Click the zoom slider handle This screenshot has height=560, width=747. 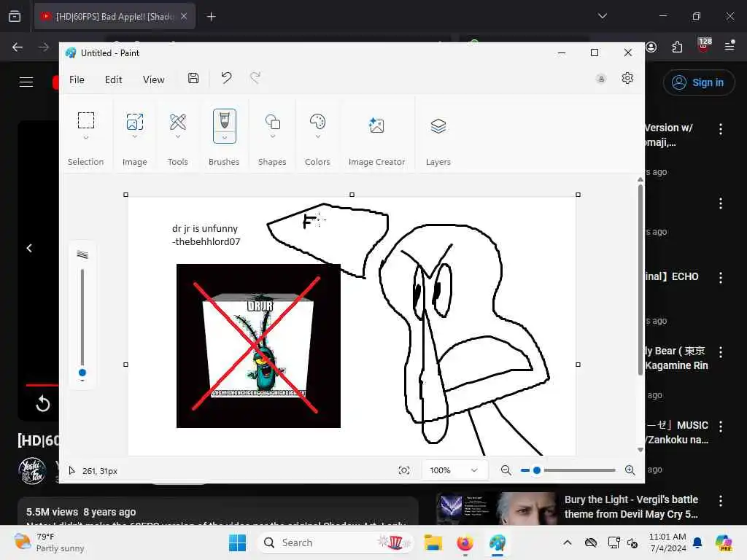click(x=537, y=470)
